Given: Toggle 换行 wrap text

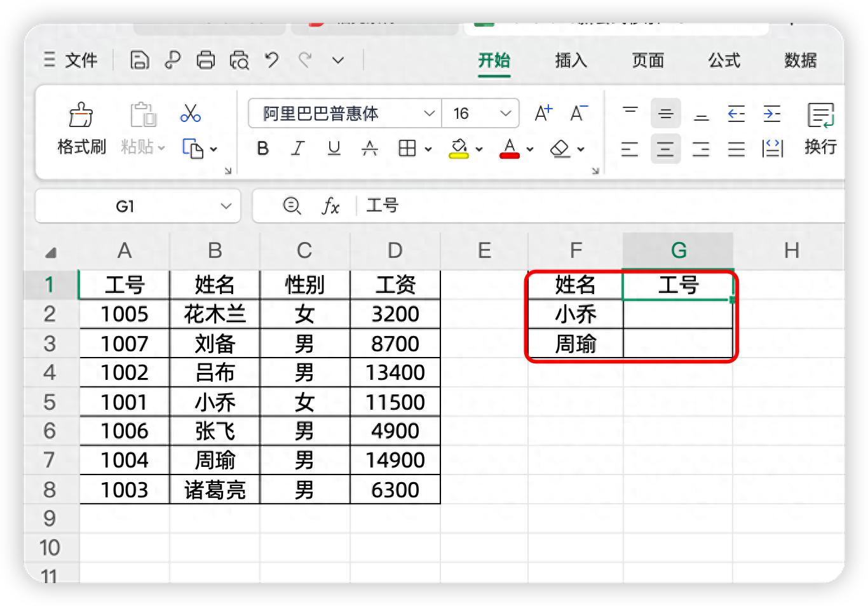Looking at the screenshot, I should click(820, 130).
